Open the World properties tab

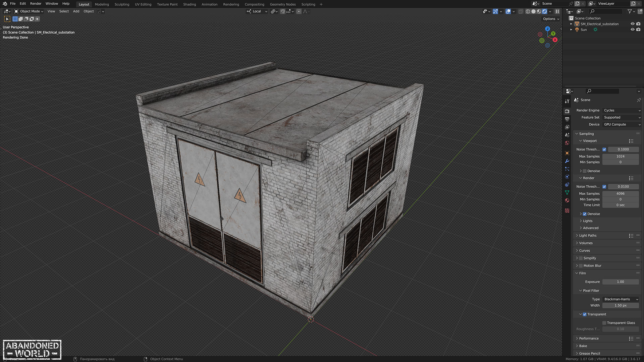567,143
